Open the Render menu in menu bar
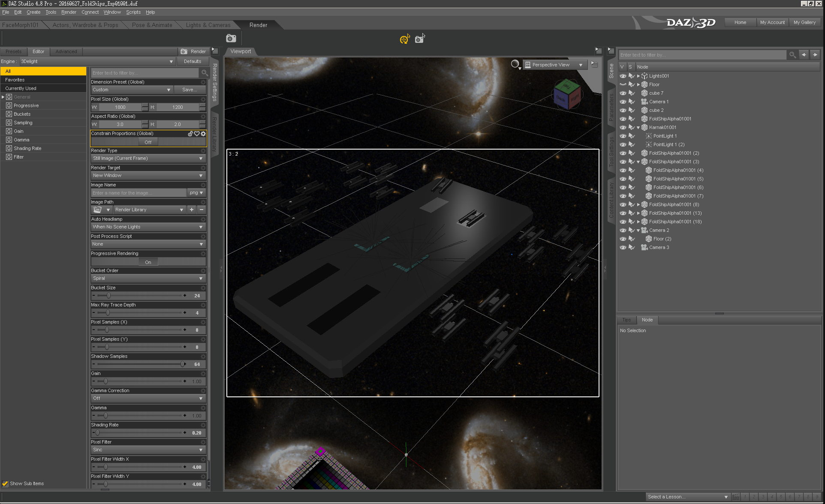The image size is (825, 504). click(69, 12)
